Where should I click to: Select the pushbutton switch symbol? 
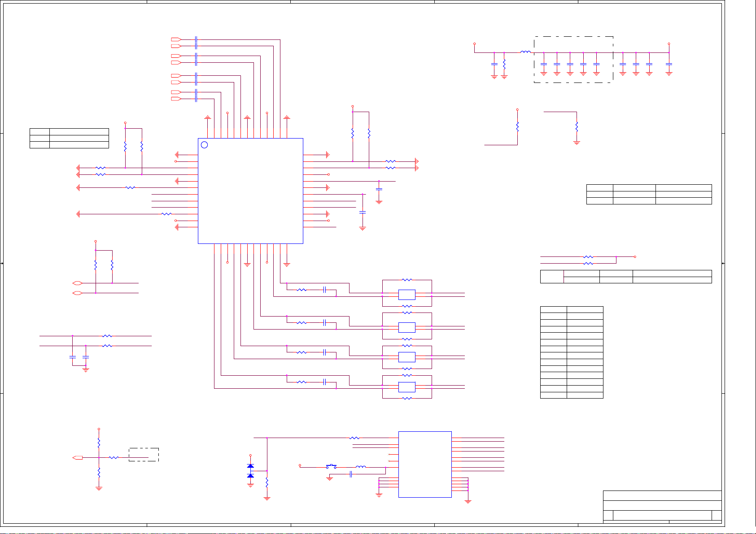tap(331, 466)
